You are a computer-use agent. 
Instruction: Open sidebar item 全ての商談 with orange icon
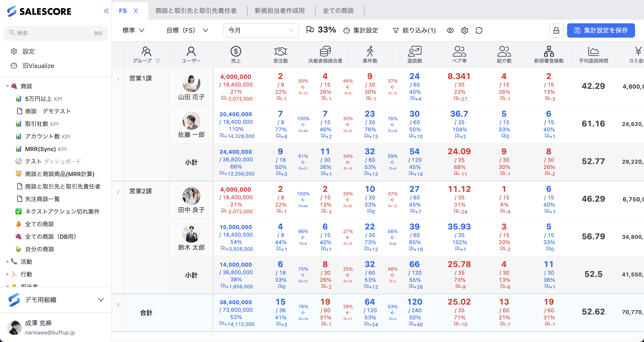pyautogui.click(x=35, y=224)
